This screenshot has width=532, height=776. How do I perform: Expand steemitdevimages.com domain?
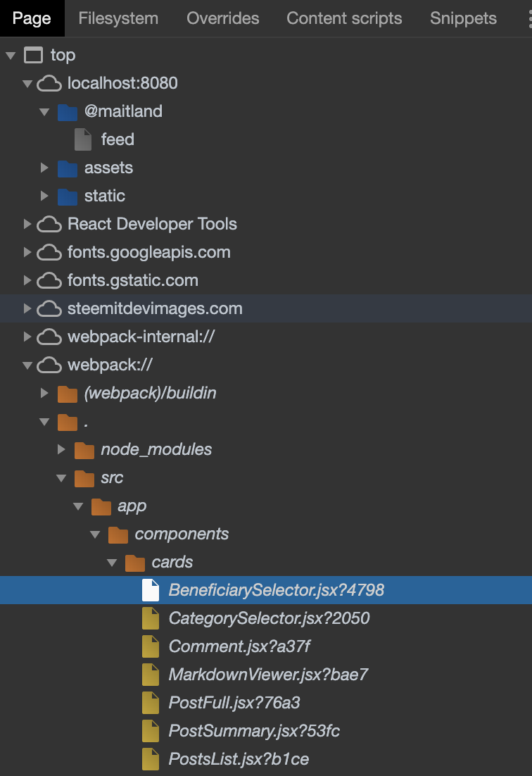pyautogui.click(x=27, y=309)
